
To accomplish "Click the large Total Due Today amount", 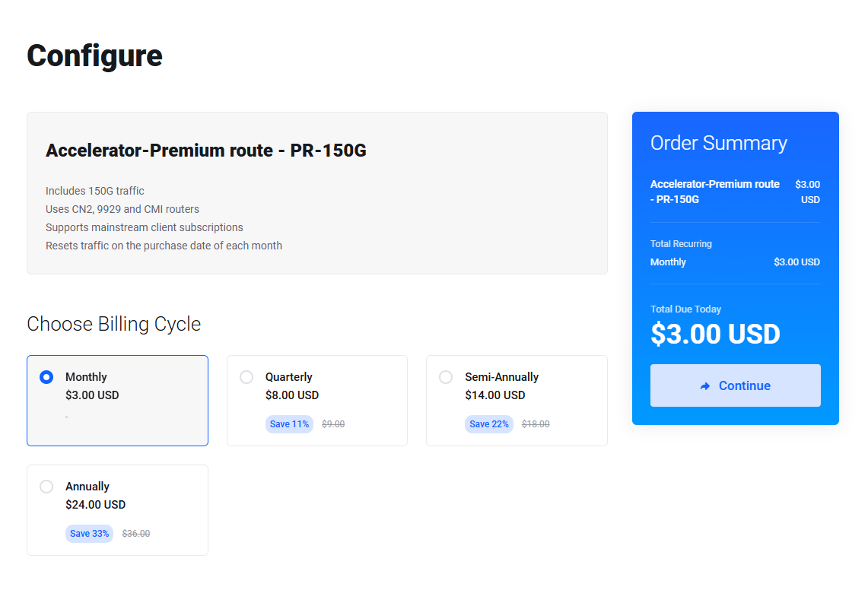I will (716, 335).
